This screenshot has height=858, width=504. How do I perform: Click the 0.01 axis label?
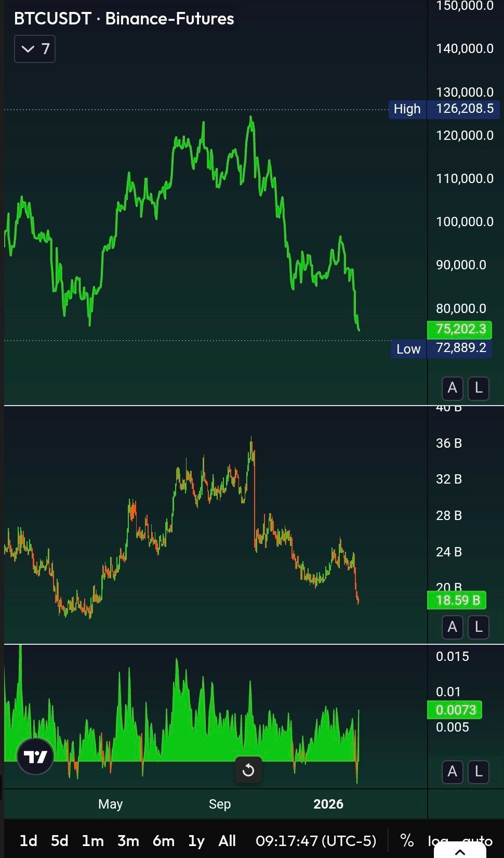(448, 692)
